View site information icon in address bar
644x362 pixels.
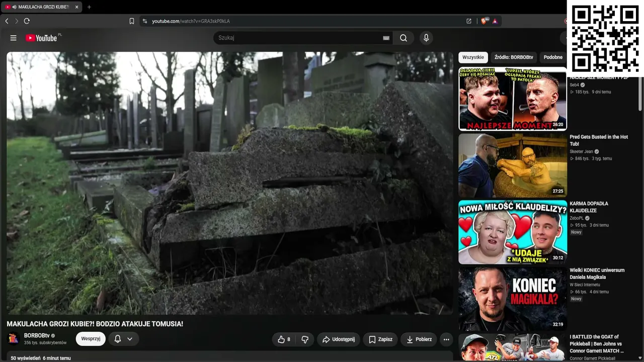click(x=145, y=21)
